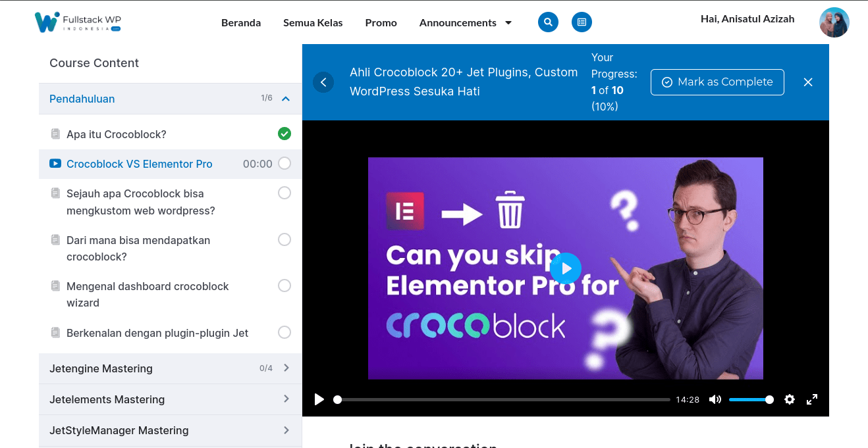Click the Jetelements Mastering title
Viewport: 868px width, 448px height.
pos(107,399)
